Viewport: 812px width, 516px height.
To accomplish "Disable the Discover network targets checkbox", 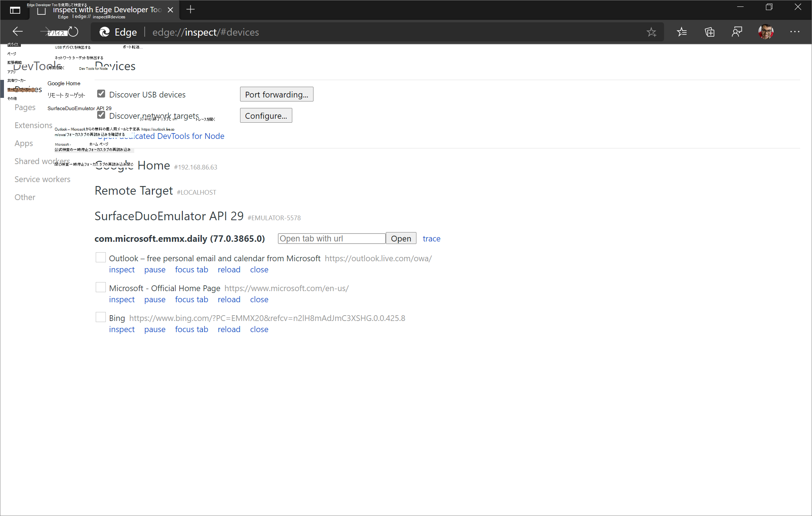I will [x=101, y=114].
